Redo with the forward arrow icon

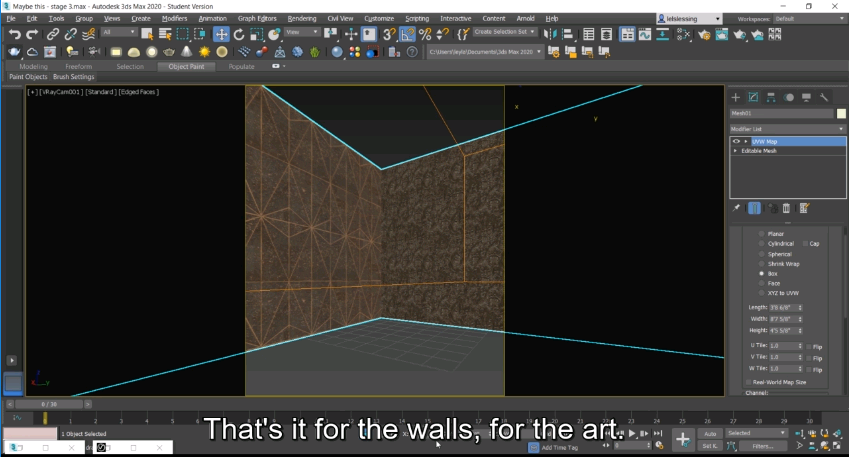coord(32,35)
